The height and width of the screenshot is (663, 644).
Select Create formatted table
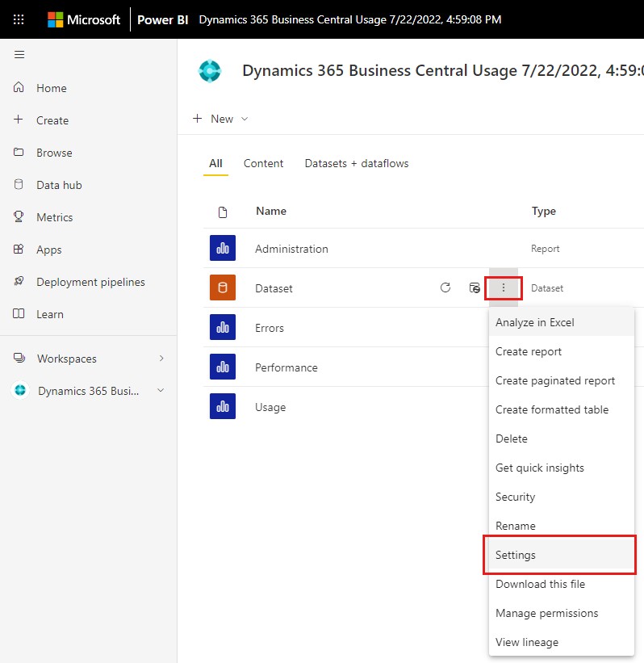pos(562,409)
